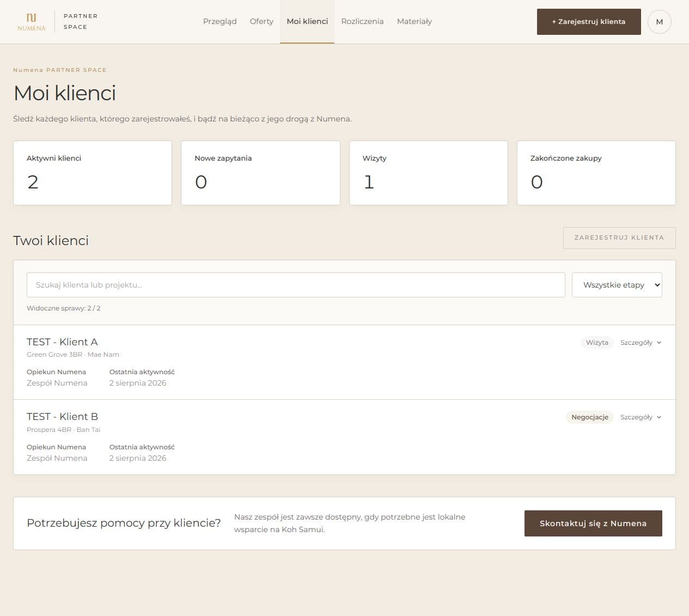Switch to the Oferty tab
Viewport: 689px width, 616px height.
click(x=261, y=21)
